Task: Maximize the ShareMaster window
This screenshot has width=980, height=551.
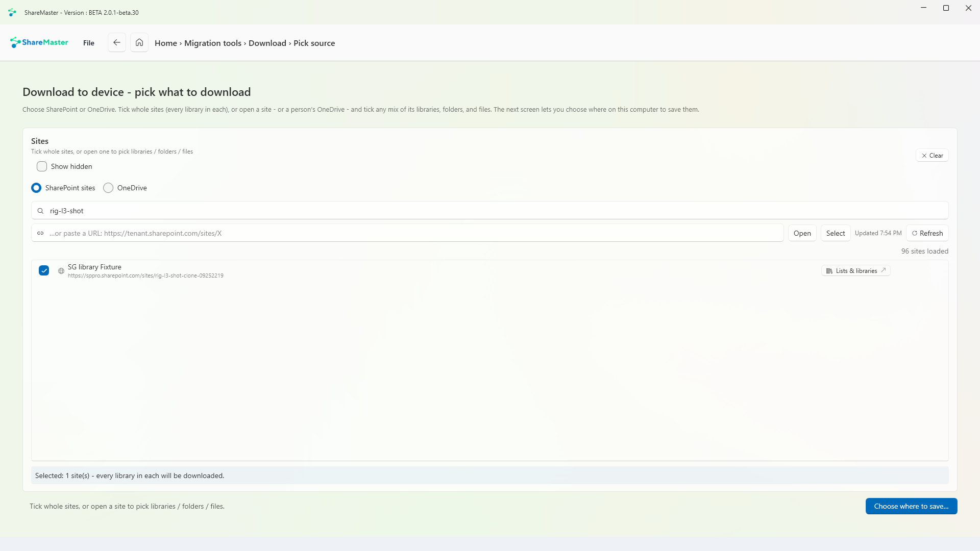Action: pyautogui.click(x=946, y=8)
